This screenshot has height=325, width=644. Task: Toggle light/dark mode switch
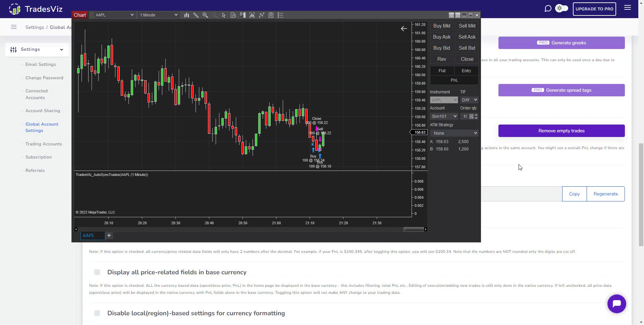coord(562,8)
